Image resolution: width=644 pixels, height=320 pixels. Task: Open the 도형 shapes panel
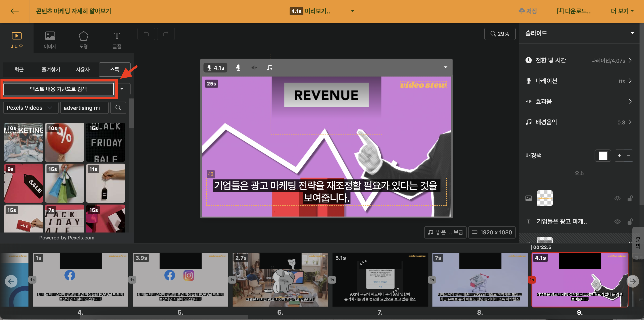[83, 40]
